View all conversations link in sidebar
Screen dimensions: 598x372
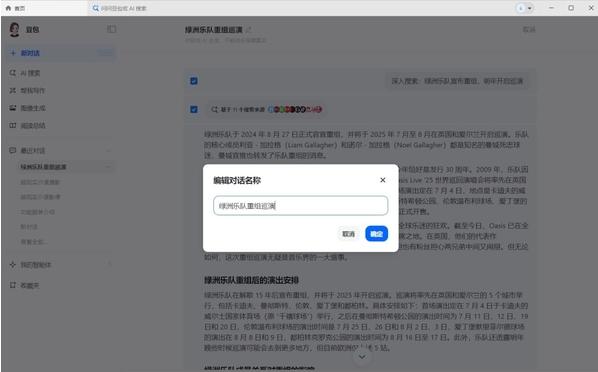(34, 242)
